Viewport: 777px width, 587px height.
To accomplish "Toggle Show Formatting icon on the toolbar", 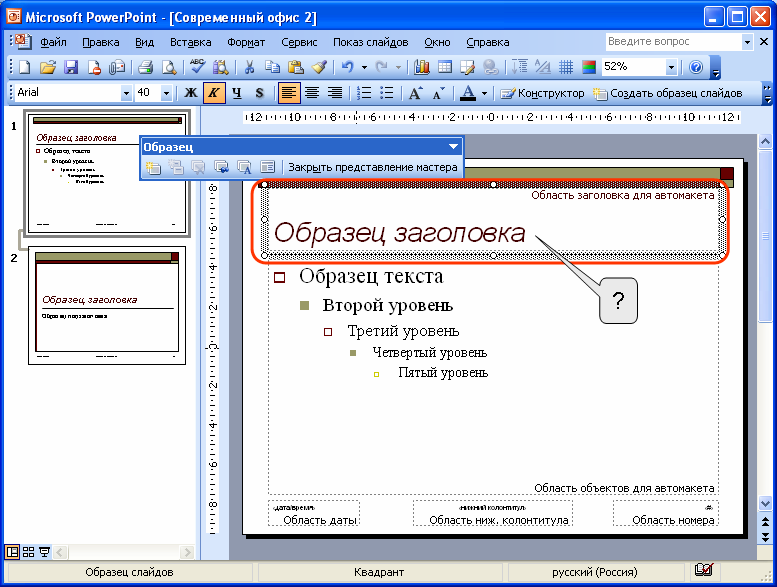I will coord(543,67).
